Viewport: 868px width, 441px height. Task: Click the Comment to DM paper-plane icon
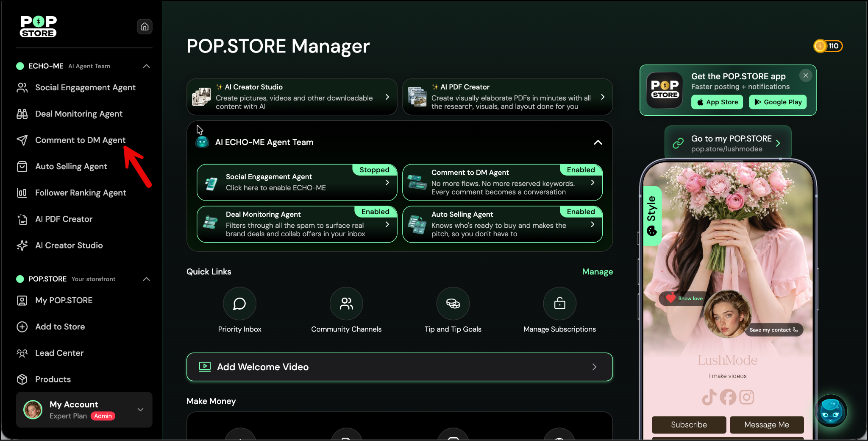pyautogui.click(x=22, y=140)
